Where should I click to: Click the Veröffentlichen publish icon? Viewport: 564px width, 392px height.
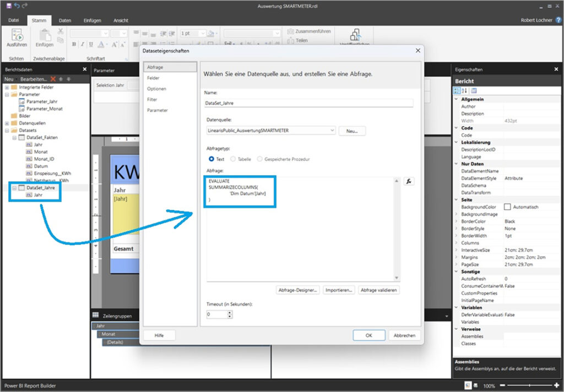pos(355,36)
